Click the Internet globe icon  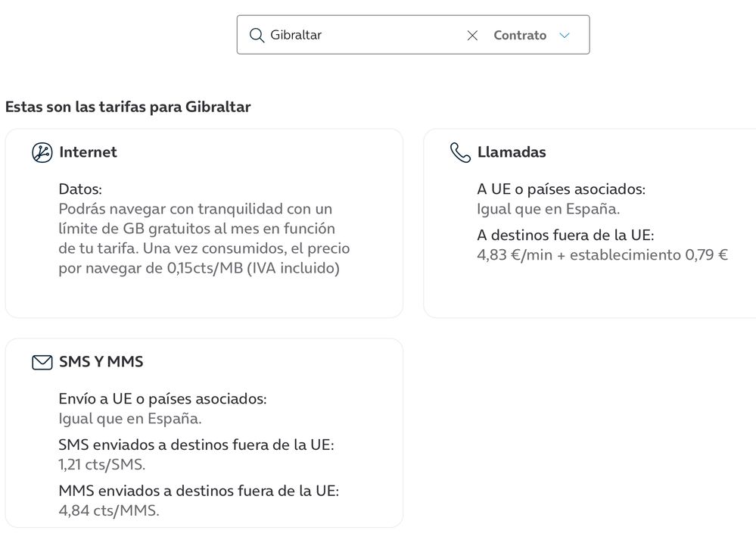point(42,152)
